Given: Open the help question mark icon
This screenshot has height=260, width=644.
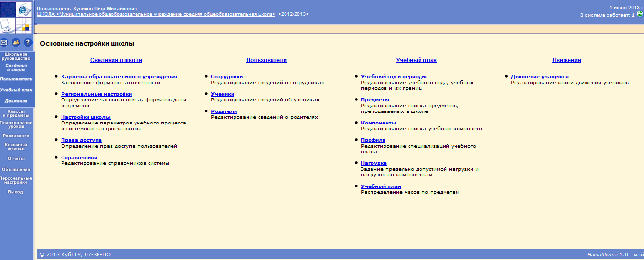Looking at the screenshot, I should click(27, 43).
